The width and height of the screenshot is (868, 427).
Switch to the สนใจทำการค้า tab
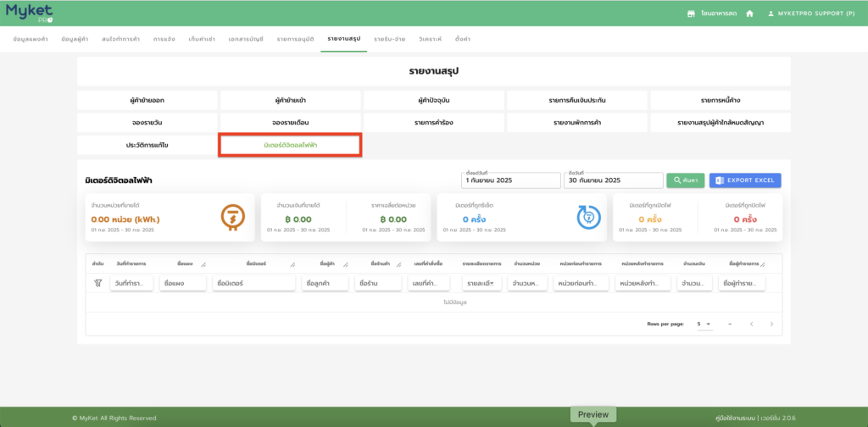click(120, 39)
